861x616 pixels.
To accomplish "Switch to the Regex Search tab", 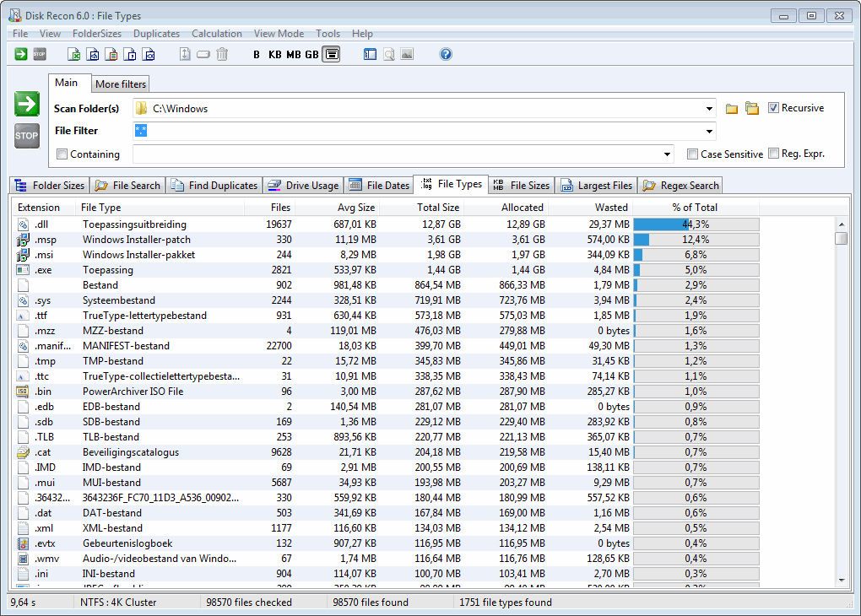I will 680,186.
